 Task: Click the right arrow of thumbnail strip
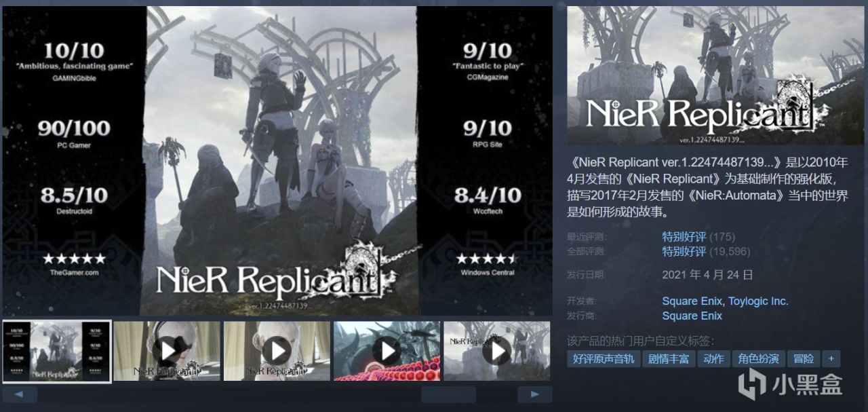pos(534,394)
